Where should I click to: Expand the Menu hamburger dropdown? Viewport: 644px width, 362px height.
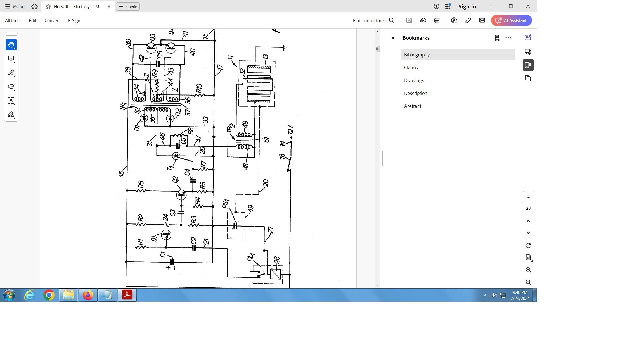(x=14, y=6)
